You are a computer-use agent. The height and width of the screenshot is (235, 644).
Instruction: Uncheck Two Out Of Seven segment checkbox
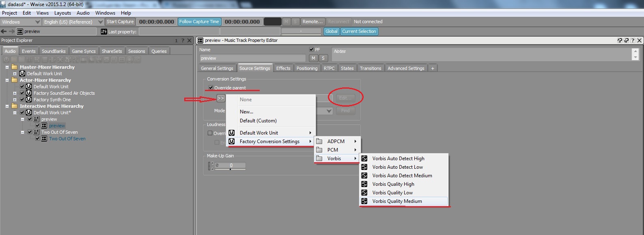coord(30,132)
